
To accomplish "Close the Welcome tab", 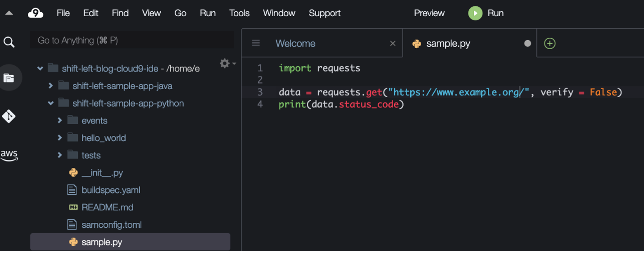I will click(x=393, y=43).
